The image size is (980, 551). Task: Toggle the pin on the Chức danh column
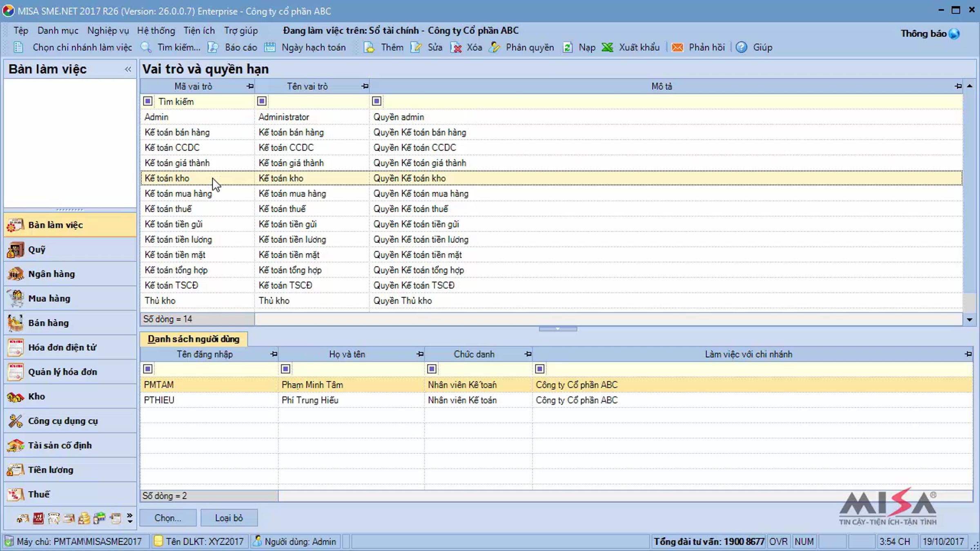click(x=528, y=354)
